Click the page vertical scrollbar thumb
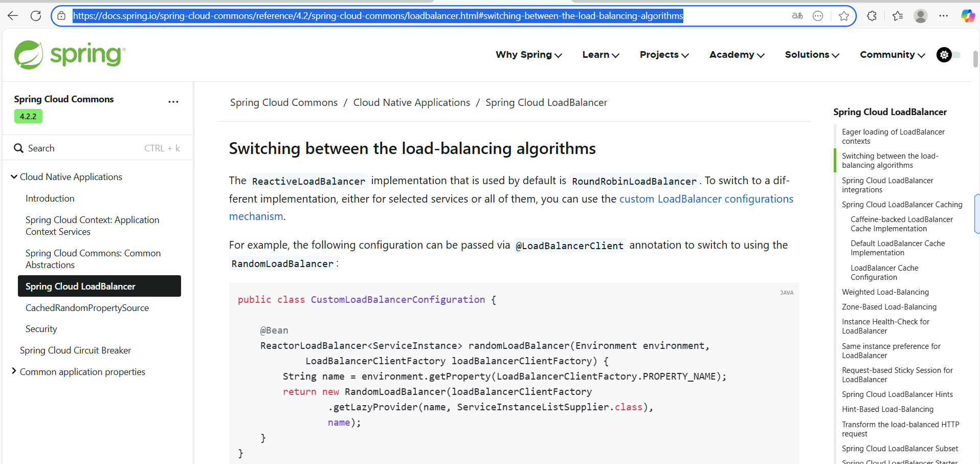This screenshot has width=980, height=464. tap(976, 59)
